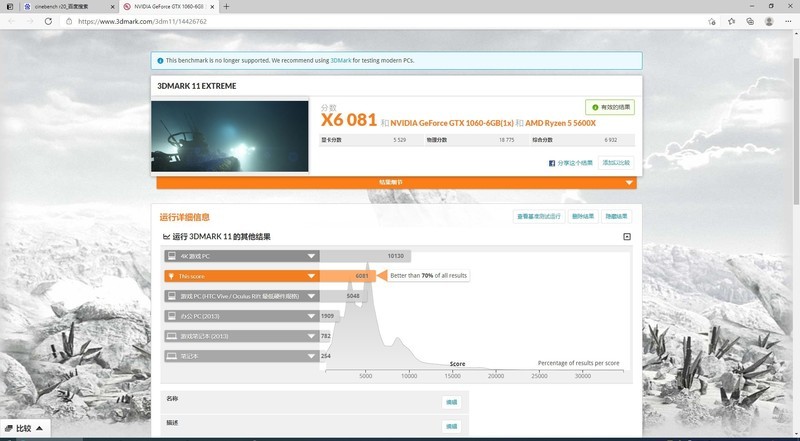Select the NVIDIA GeForce GTX 1060-6GB tab
The height and width of the screenshot is (441, 800).
[169, 7]
